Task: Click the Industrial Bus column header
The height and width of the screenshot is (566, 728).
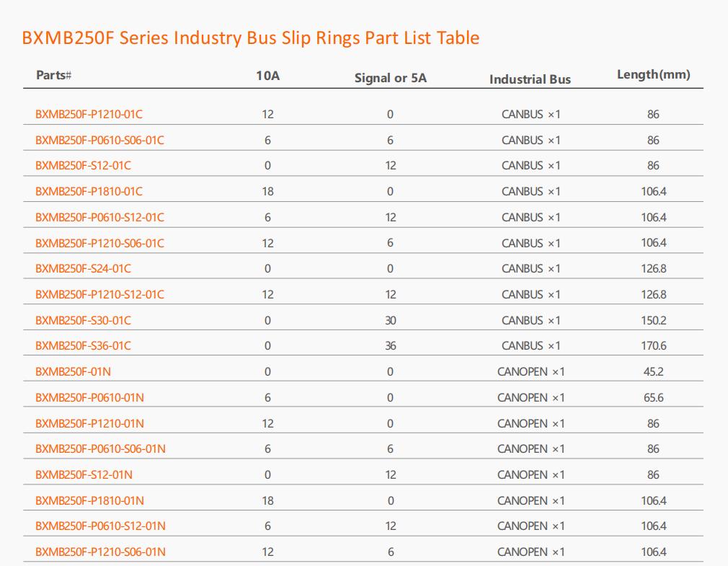Action: 531,79
